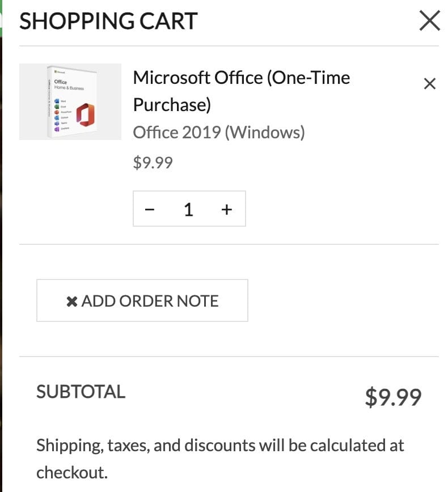Click the OneNote icon on product box
448x492 pixels.
click(57, 129)
